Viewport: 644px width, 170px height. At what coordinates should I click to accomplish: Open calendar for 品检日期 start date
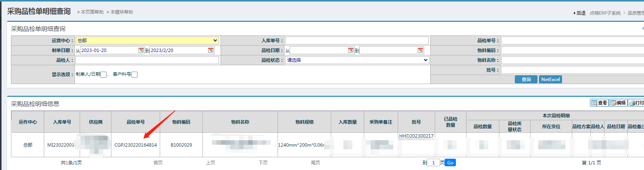click(351, 50)
